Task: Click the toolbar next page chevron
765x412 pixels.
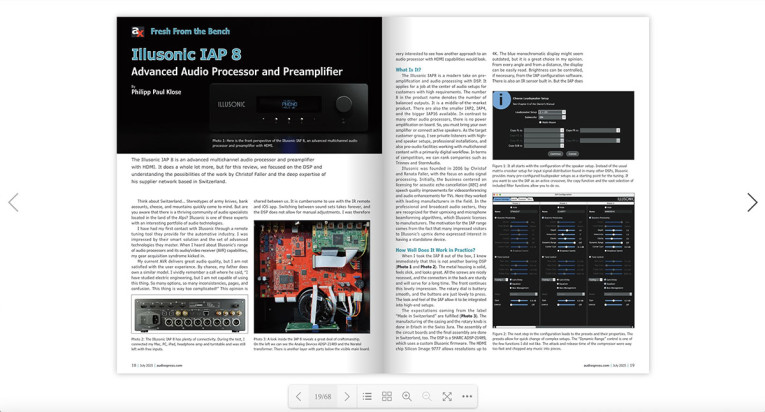Action: [x=347, y=396]
